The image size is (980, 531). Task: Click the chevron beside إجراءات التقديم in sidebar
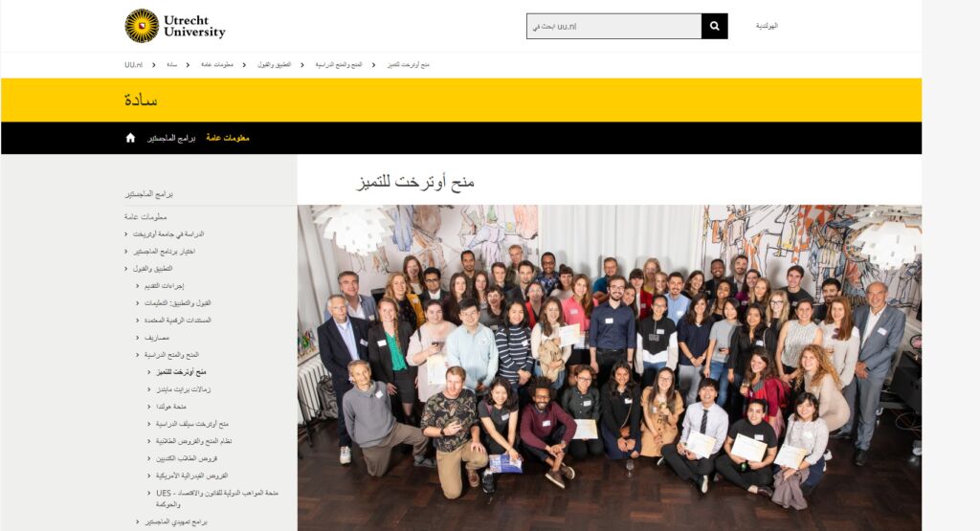click(138, 286)
